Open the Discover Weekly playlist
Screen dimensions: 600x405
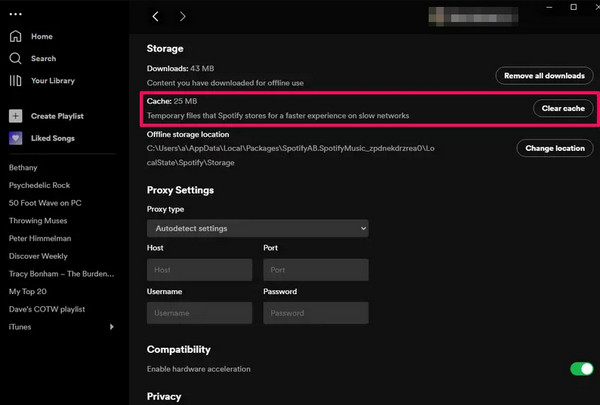point(38,256)
